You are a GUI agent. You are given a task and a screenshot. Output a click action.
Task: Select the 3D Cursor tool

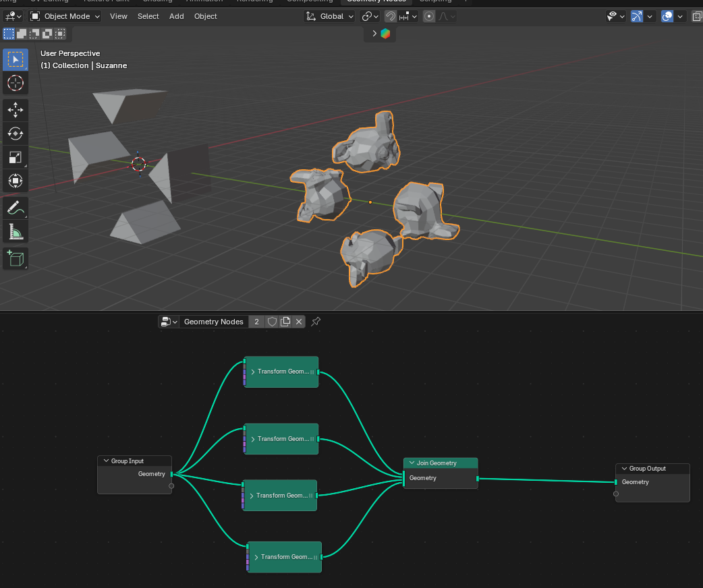[x=16, y=83]
